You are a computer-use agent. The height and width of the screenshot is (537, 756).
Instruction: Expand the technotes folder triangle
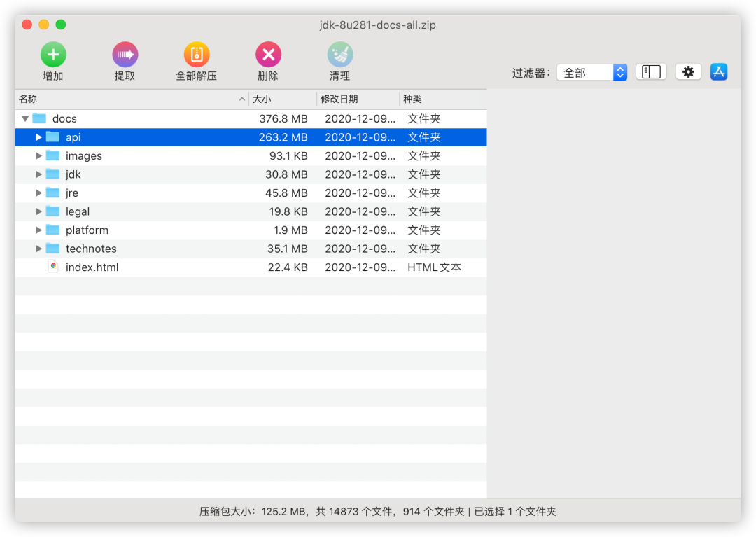pyautogui.click(x=38, y=249)
